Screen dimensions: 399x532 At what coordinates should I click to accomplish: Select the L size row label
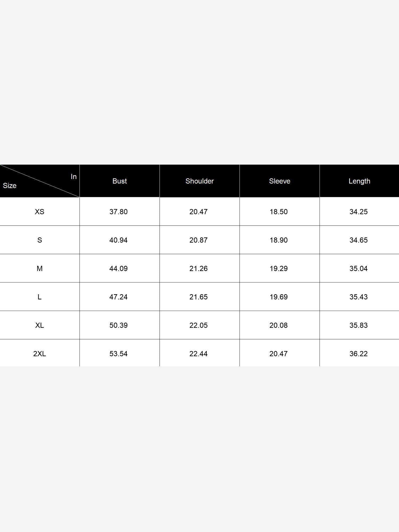(40, 297)
